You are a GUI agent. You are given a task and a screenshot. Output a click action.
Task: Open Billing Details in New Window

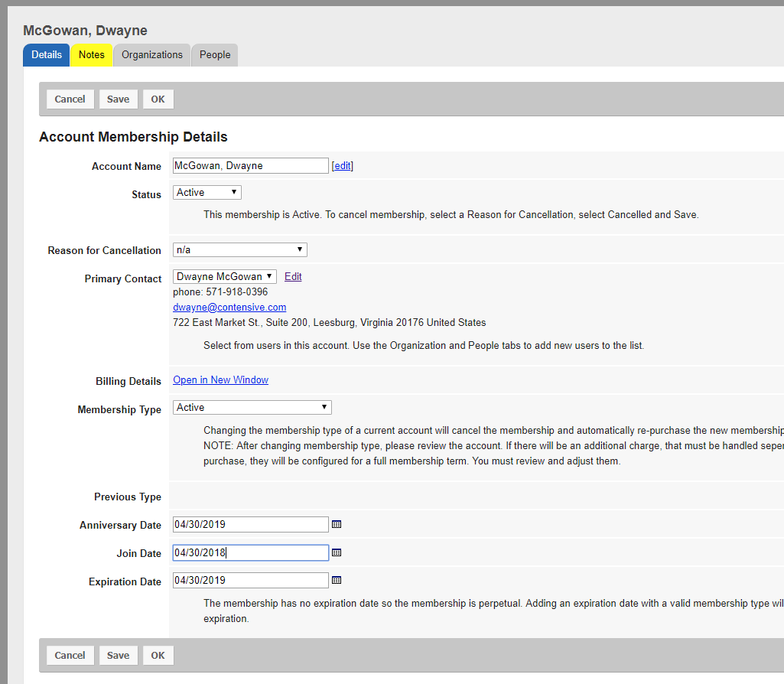[x=220, y=380]
